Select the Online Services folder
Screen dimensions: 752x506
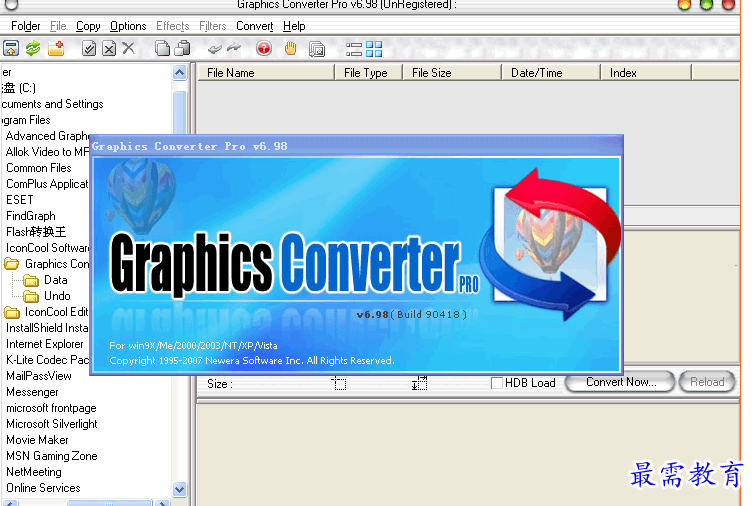(x=43, y=488)
